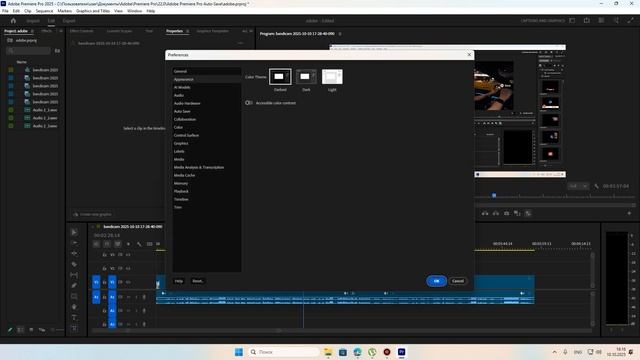Select the Slip tool
This screenshot has width=640, height=360.
coord(74,275)
